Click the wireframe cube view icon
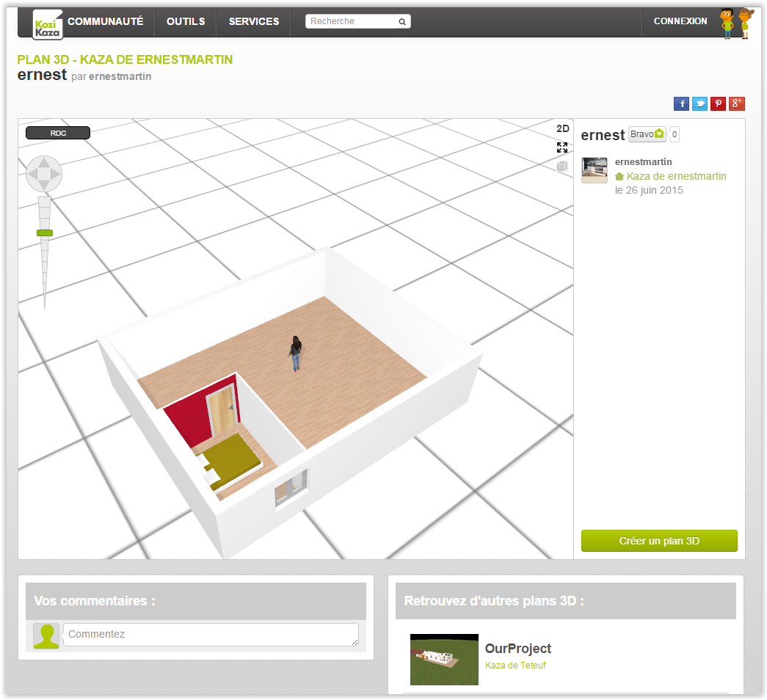Image resolution: width=767 pixels, height=700 pixels. click(x=562, y=167)
